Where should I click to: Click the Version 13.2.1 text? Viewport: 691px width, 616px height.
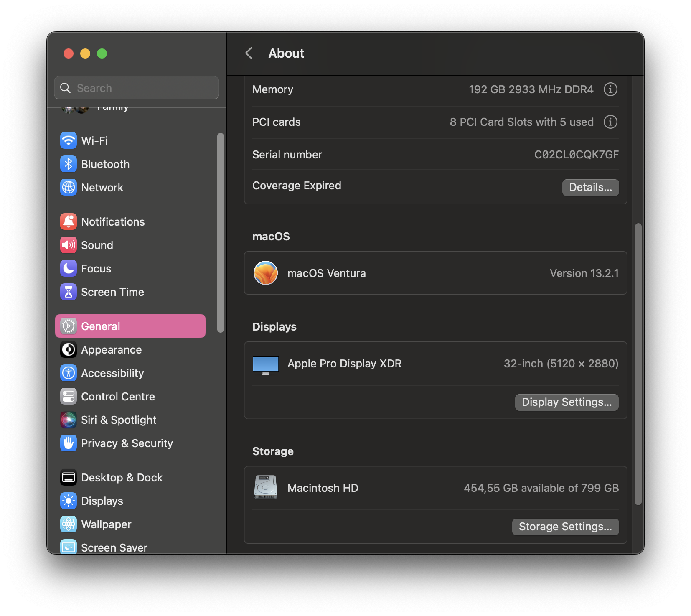[584, 273]
